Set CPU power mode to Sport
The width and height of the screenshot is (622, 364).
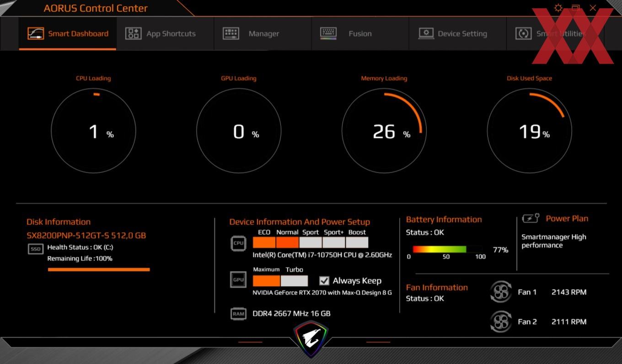click(311, 242)
